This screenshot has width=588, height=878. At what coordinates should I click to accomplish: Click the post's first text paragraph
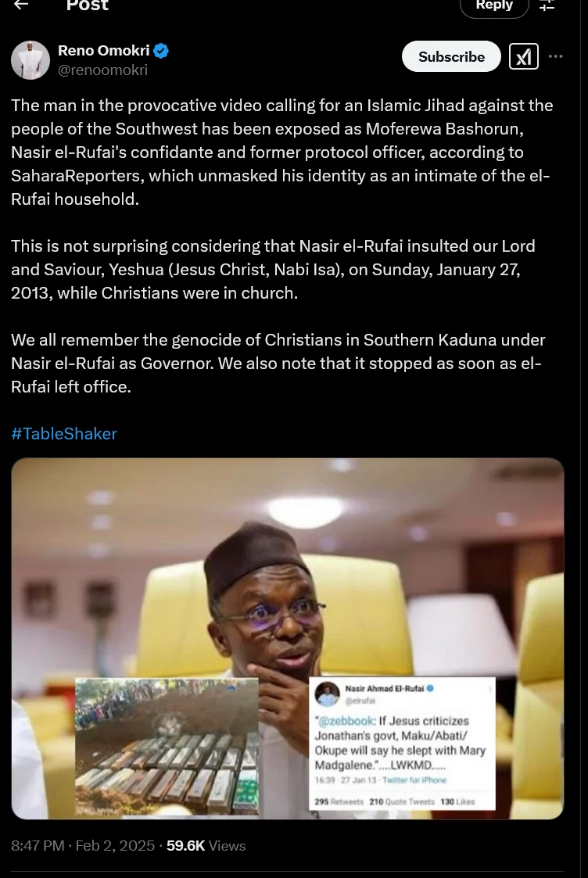281,152
